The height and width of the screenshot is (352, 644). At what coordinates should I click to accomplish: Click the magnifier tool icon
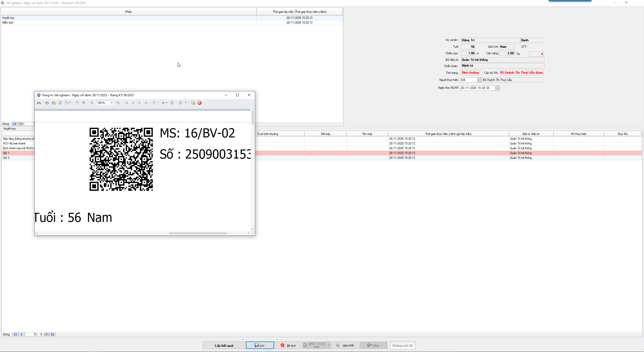[x=84, y=103]
